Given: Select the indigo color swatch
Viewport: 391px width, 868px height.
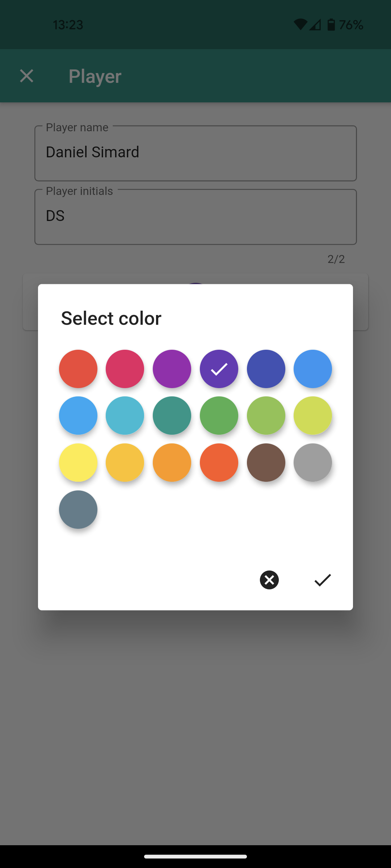Looking at the screenshot, I should 266,369.
